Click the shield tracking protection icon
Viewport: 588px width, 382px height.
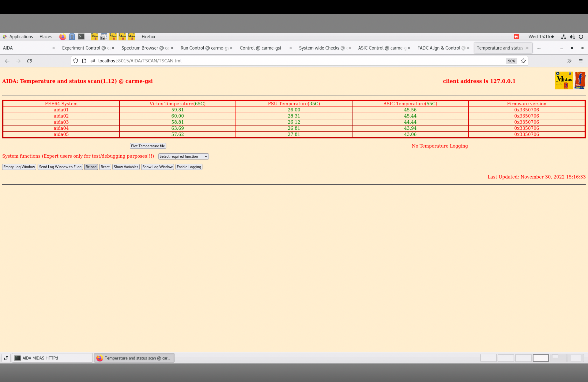click(76, 61)
